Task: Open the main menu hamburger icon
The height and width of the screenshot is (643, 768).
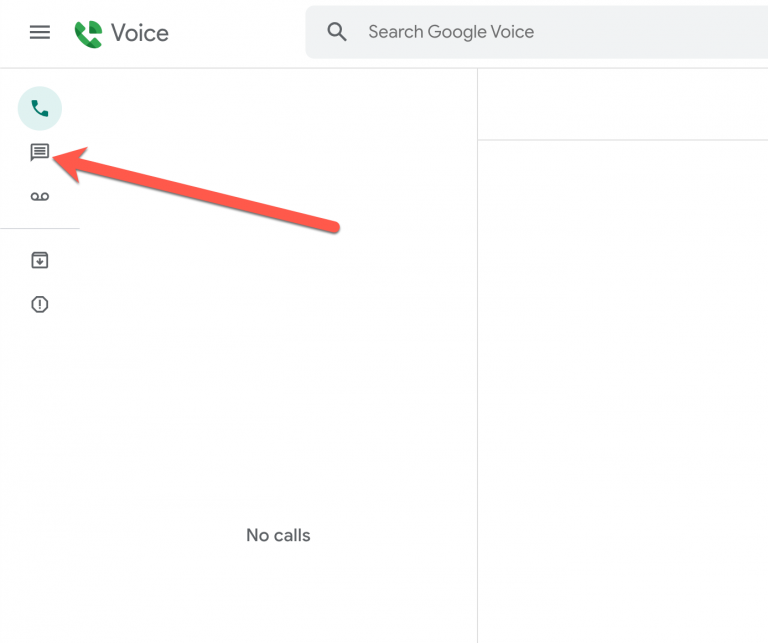Action: [x=40, y=32]
